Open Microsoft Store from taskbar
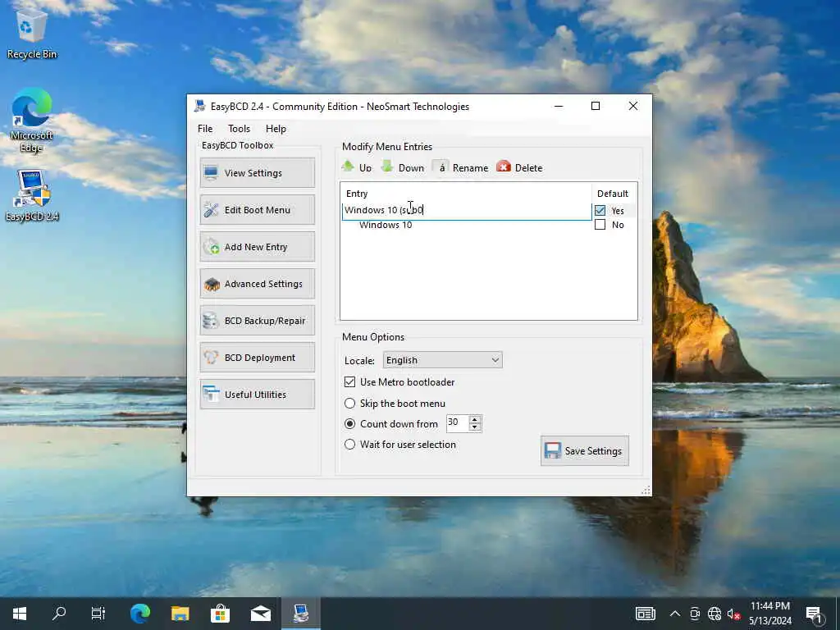The width and height of the screenshot is (840, 630). point(220,614)
